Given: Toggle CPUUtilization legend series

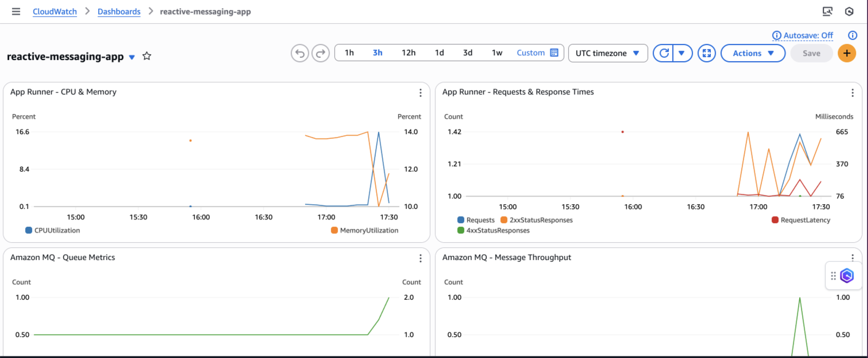Looking at the screenshot, I should point(57,230).
